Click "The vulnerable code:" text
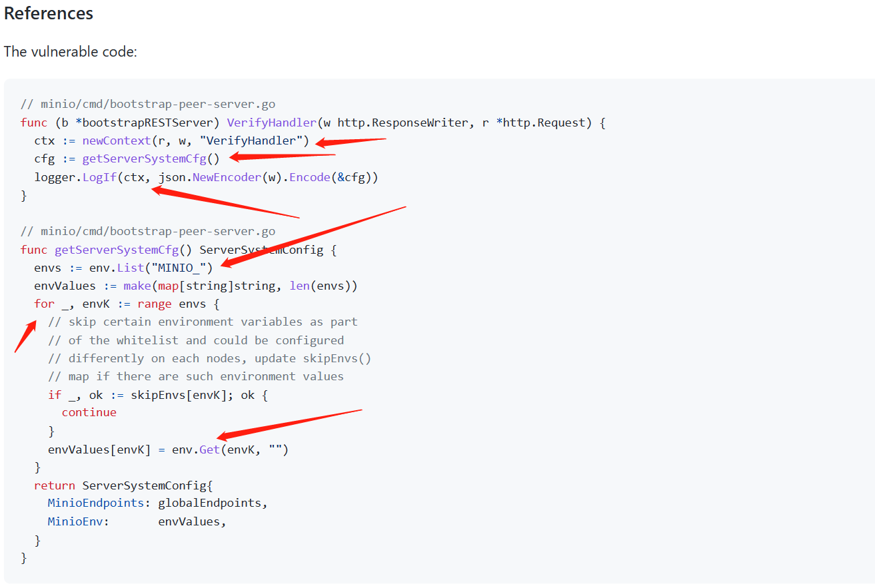The width and height of the screenshot is (875, 588). (x=71, y=52)
